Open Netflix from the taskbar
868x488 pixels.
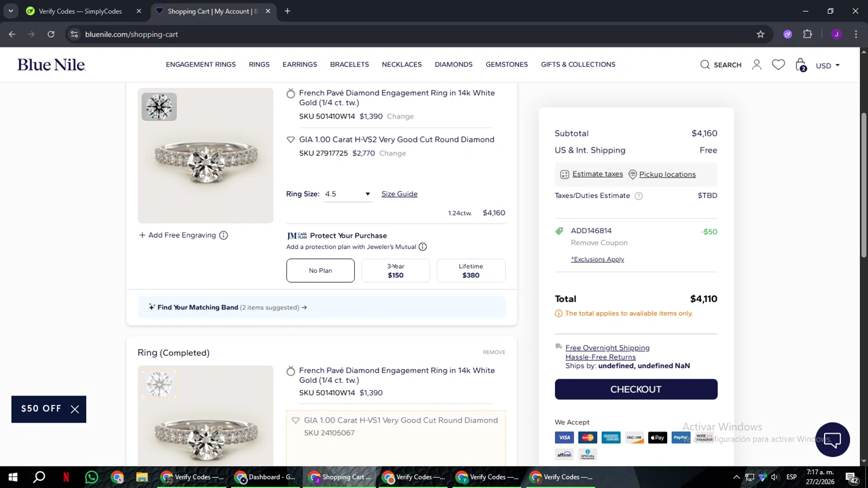coord(66,477)
